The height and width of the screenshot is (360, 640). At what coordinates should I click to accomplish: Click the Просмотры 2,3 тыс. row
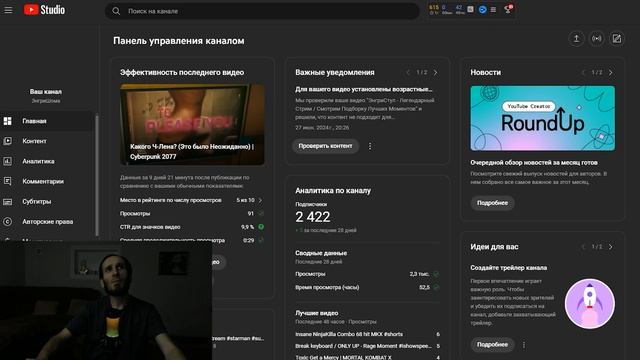tap(367, 274)
